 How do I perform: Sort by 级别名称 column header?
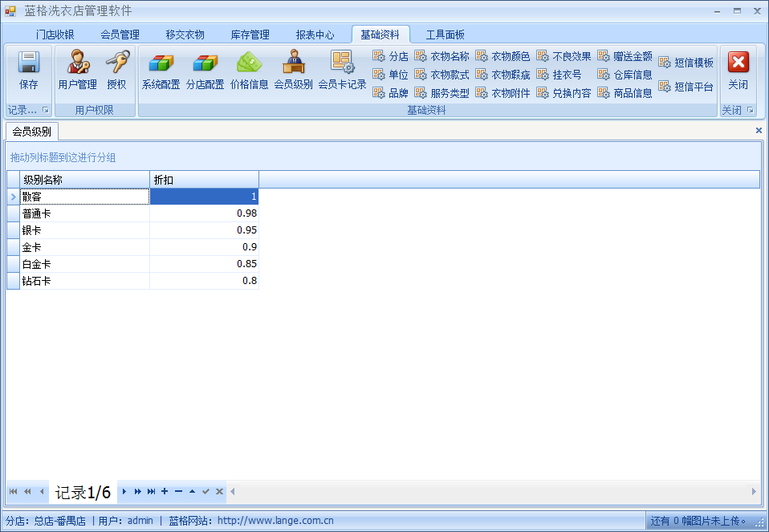point(84,180)
